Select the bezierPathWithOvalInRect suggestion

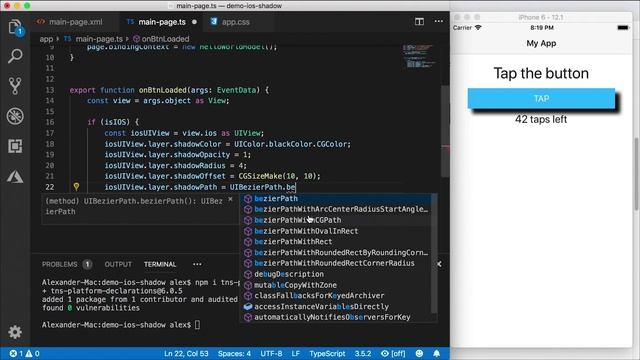click(x=336, y=231)
